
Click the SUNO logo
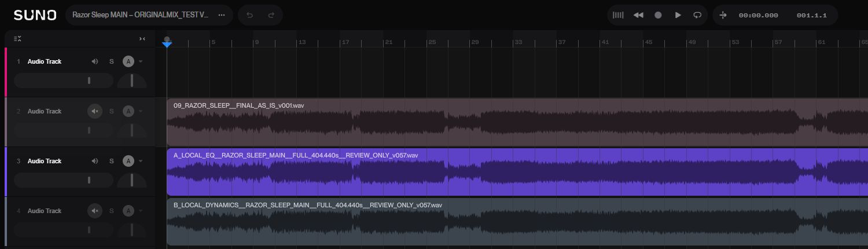point(35,15)
